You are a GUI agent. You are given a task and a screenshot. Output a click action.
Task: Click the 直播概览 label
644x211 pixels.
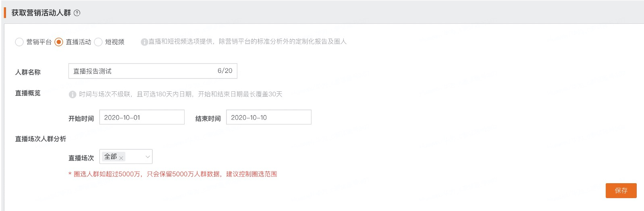point(28,93)
